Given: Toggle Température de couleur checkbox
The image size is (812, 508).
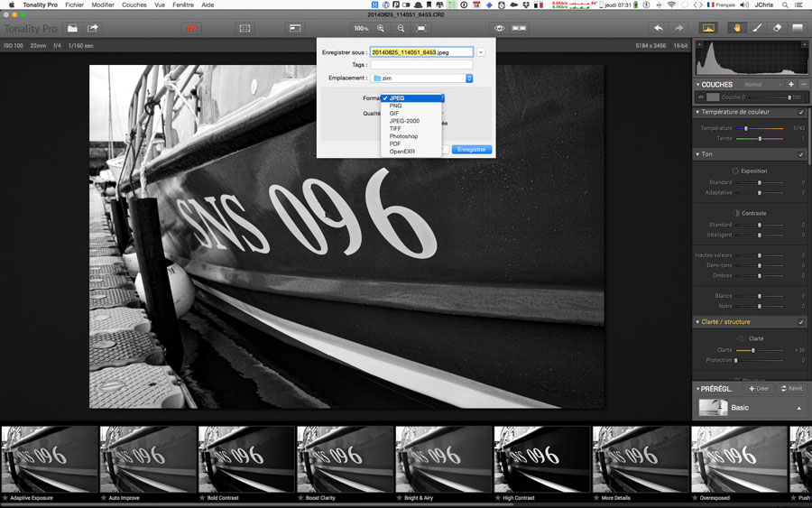Looking at the screenshot, I should coord(801,112).
